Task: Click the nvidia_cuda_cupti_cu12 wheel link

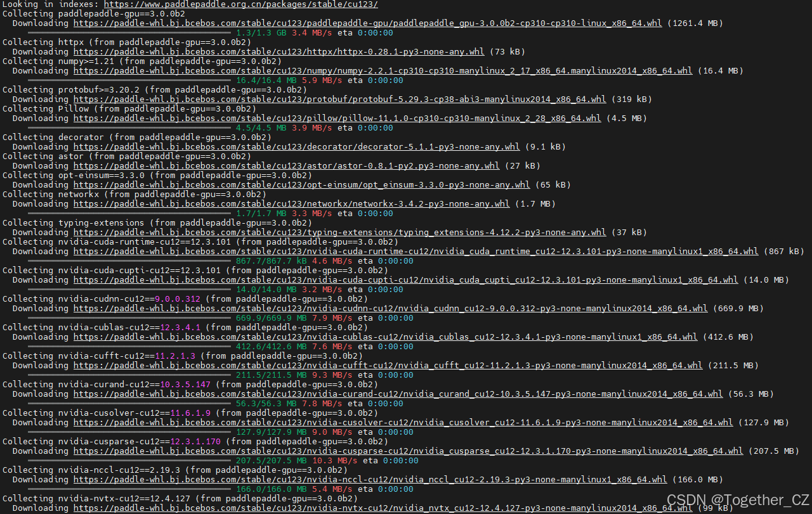Action: 406,279
